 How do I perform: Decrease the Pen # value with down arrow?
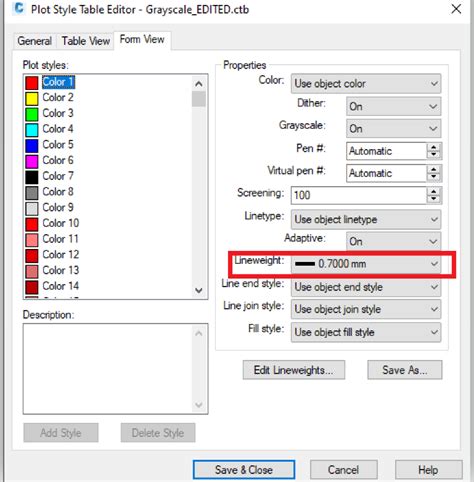(x=434, y=155)
